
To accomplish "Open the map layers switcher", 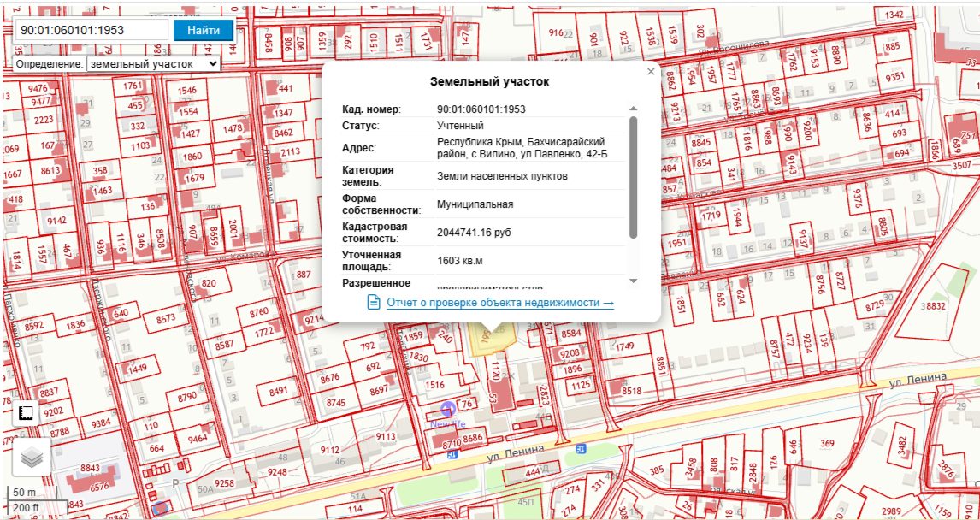I will click(x=32, y=458).
